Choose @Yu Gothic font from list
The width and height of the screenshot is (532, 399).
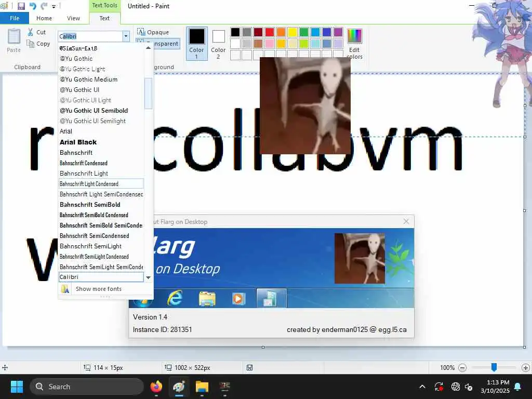coord(101,59)
